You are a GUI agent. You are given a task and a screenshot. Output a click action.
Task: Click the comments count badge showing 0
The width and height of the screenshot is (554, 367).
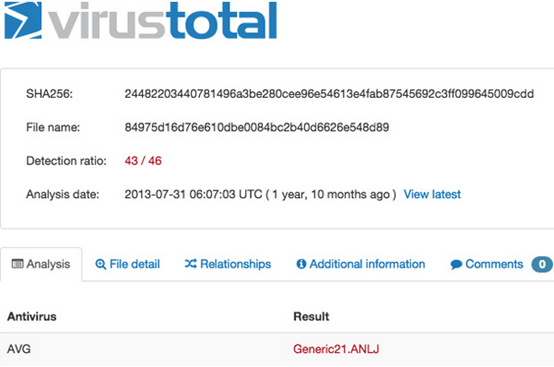point(542,264)
